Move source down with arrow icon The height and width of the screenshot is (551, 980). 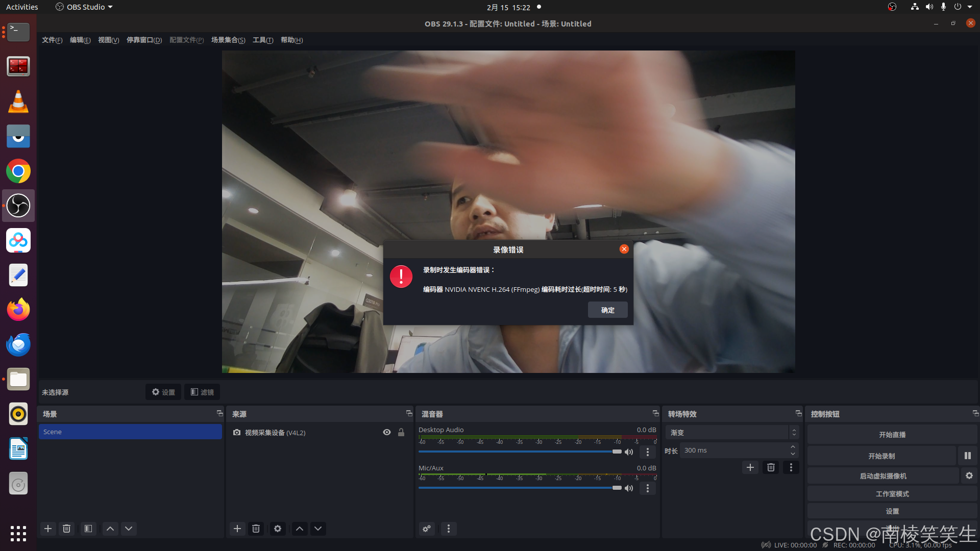click(318, 529)
